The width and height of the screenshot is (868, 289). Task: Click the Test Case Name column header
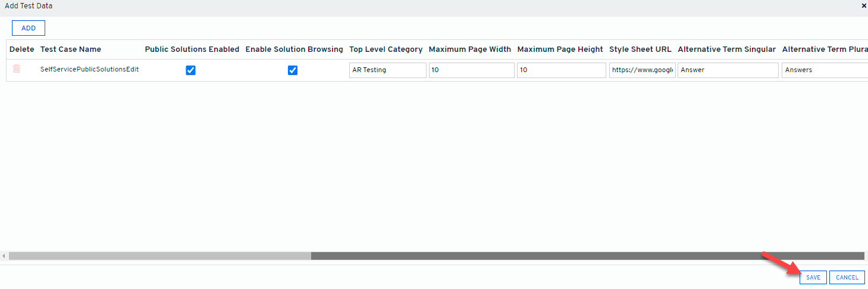tap(71, 49)
